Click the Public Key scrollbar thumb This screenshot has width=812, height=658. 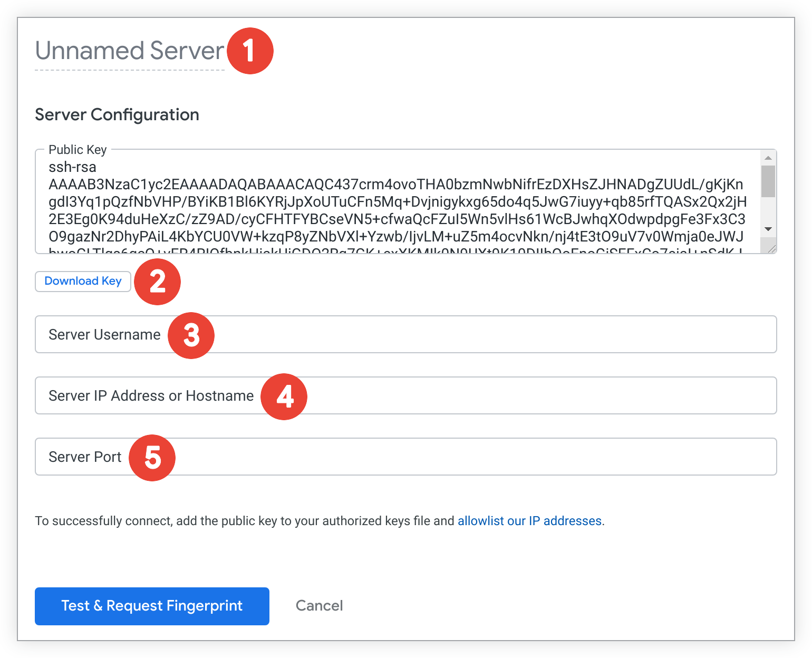click(x=768, y=181)
